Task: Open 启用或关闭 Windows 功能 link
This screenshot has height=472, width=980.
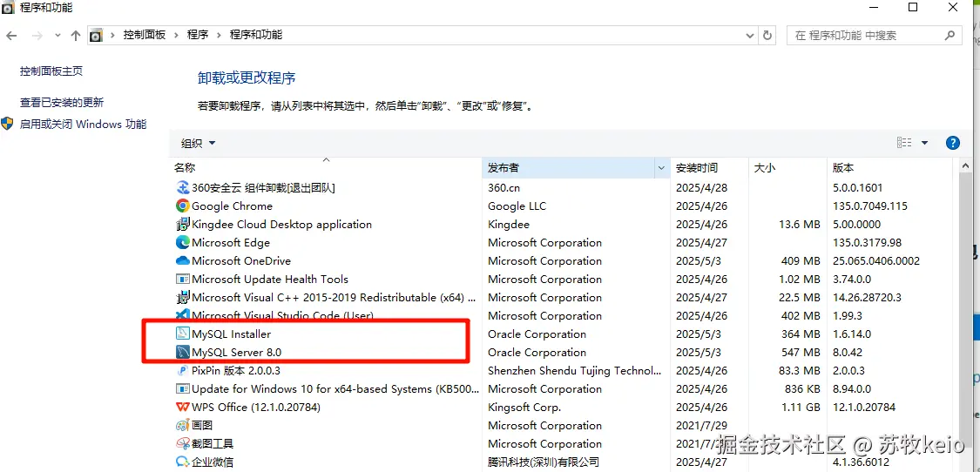Action: (x=83, y=124)
